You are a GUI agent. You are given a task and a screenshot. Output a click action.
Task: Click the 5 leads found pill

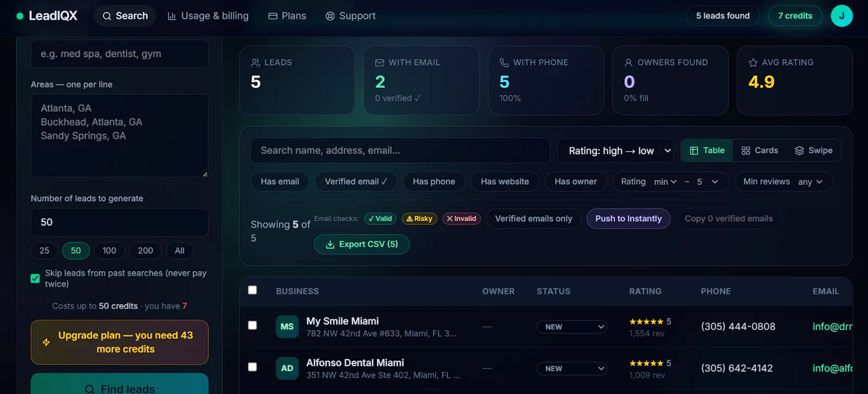(x=723, y=16)
